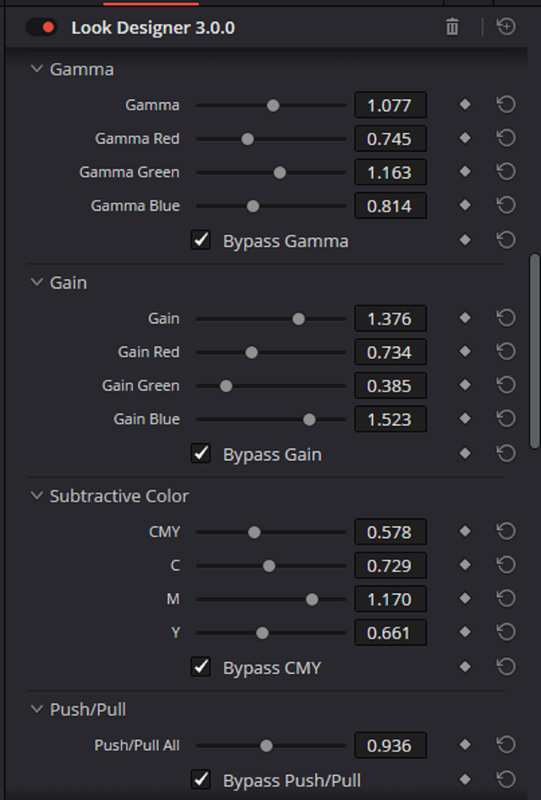
Task: Reset the Gain Blue parameter
Action: (506, 419)
